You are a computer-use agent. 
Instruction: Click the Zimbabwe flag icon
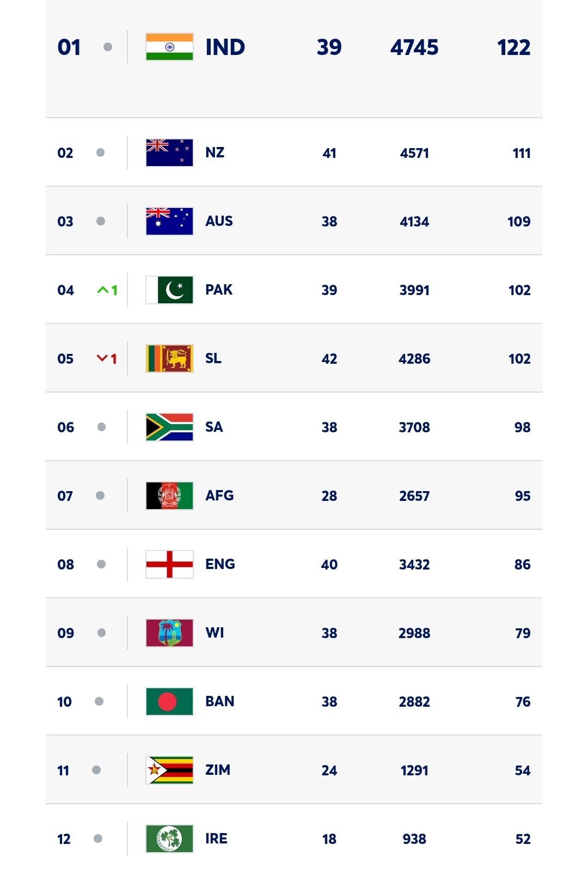169,770
